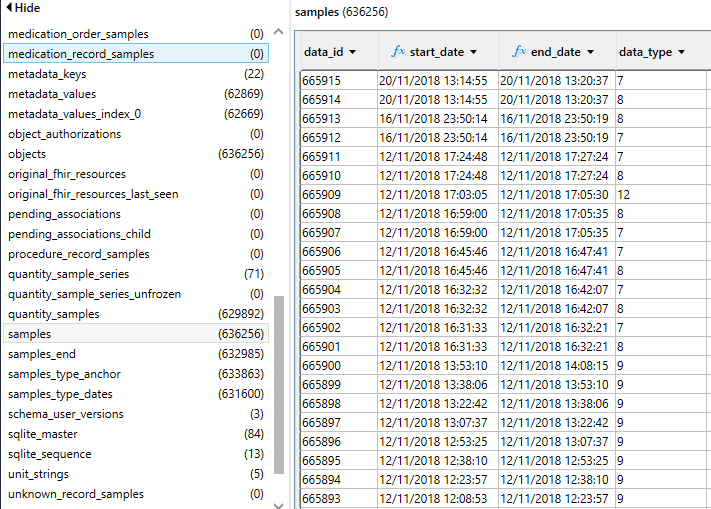Open the data_type column filter dropdown
This screenshot has height=509, width=711.
681,52
